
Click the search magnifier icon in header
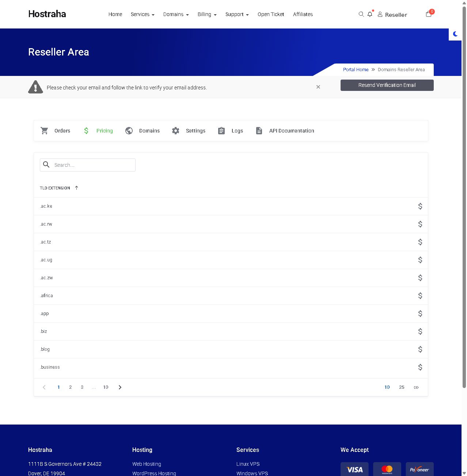361,14
